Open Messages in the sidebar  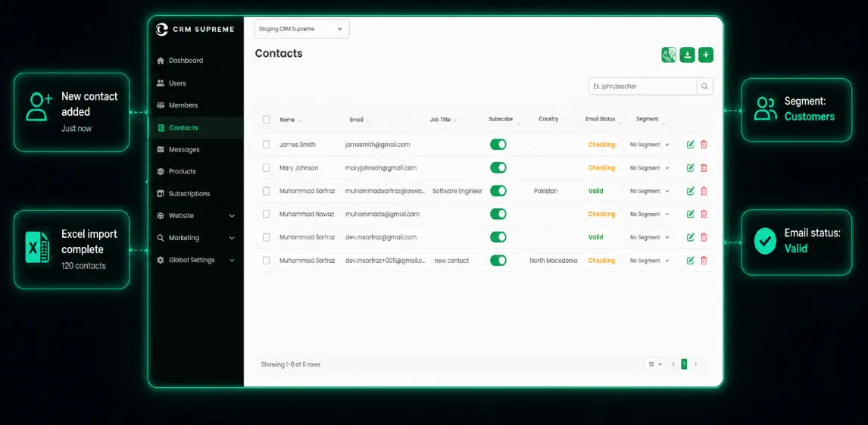184,149
